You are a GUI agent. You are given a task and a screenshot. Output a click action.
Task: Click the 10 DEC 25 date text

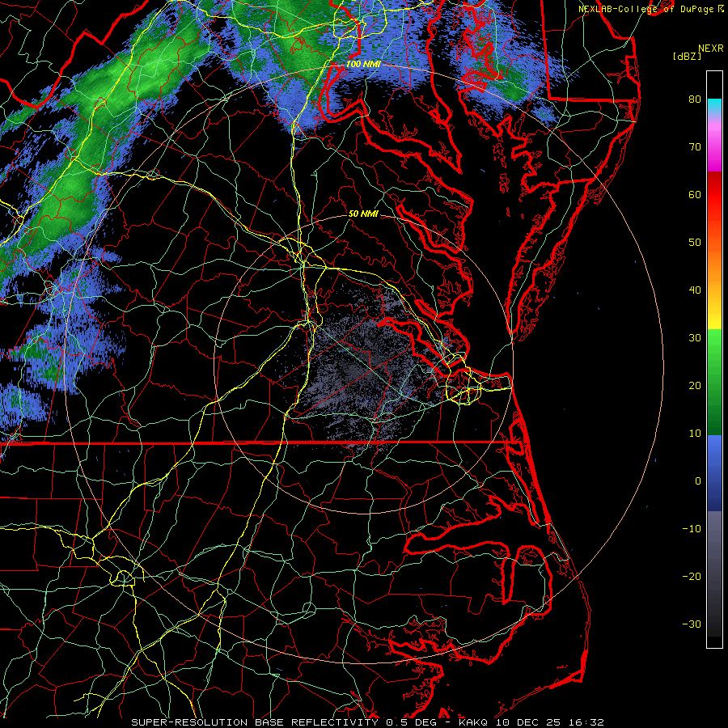(x=528, y=722)
